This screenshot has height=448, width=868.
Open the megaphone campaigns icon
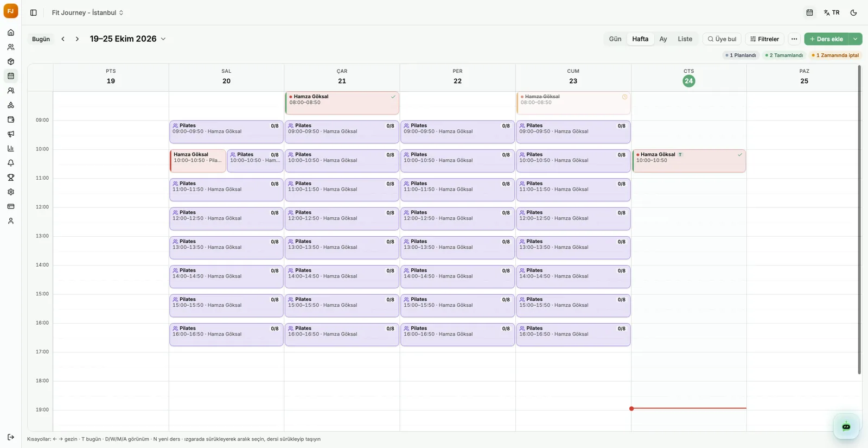11,134
